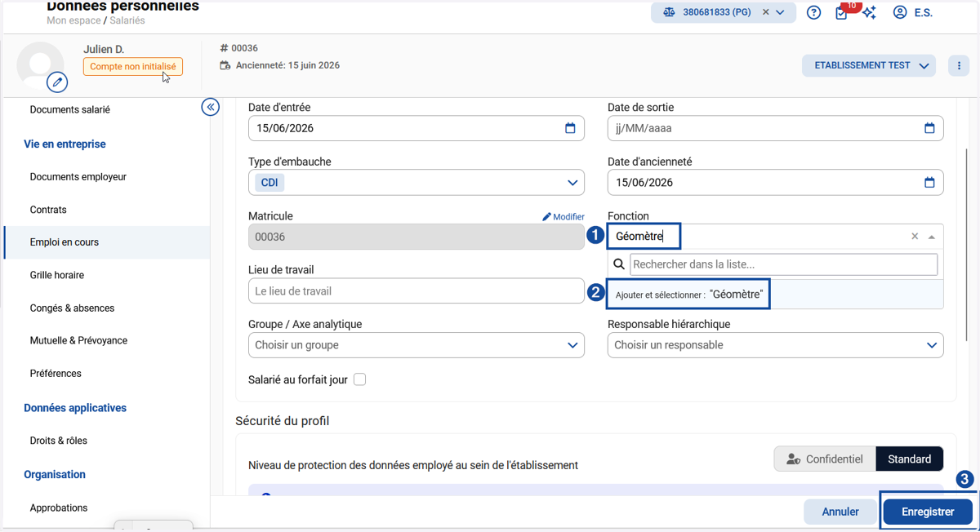The image size is (980, 532).
Task: Click the Mon espace breadcrumb link
Action: click(x=73, y=20)
